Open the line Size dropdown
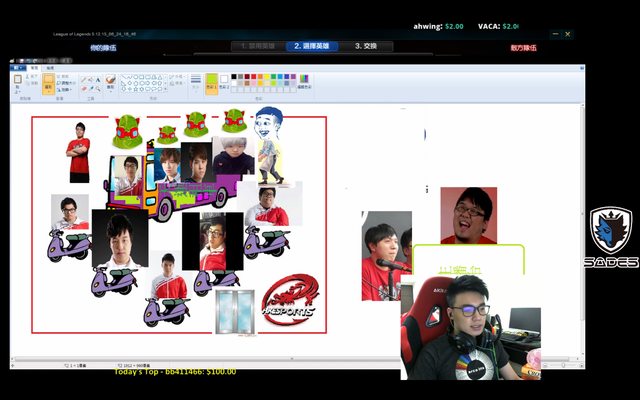Image resolution: width=640 pixels, height=400 pixels. click(x=196, y=84)
